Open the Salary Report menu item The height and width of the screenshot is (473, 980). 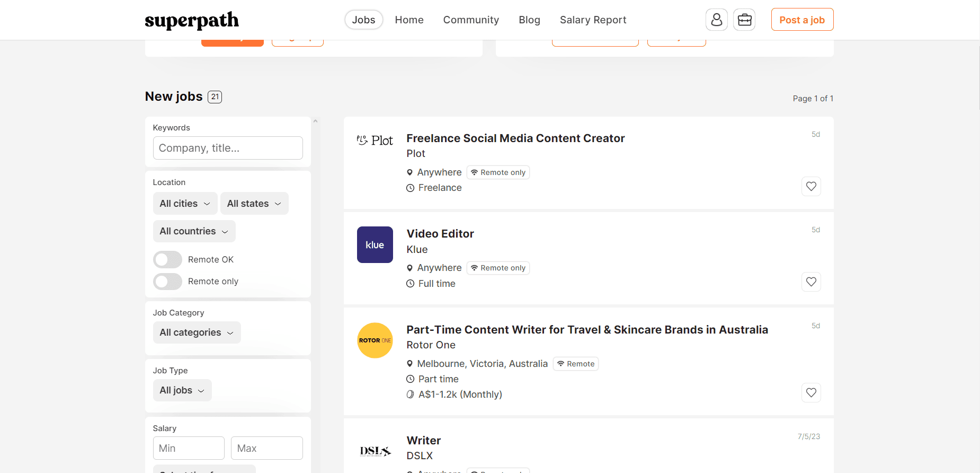click(x=593, y=20)
